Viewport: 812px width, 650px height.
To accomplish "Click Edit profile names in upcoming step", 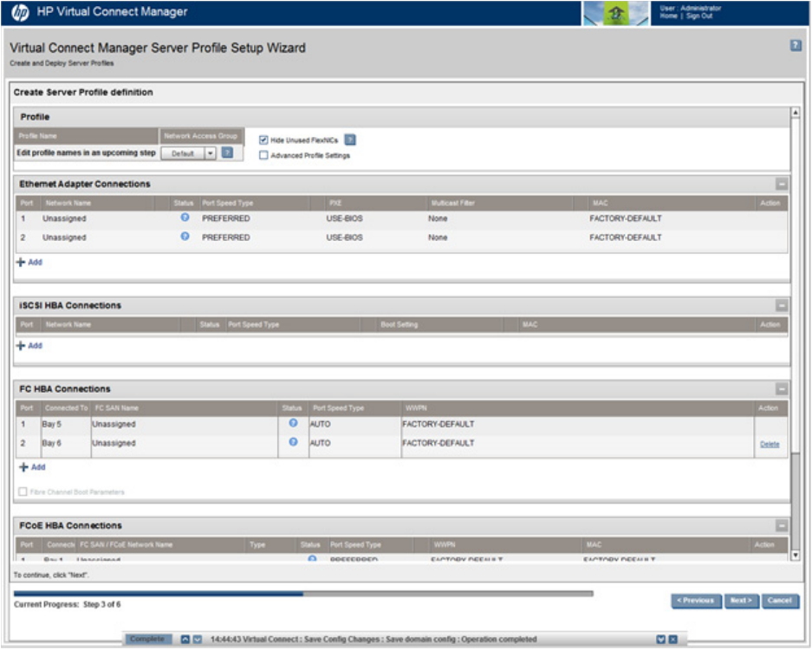I will pos(86,153).
